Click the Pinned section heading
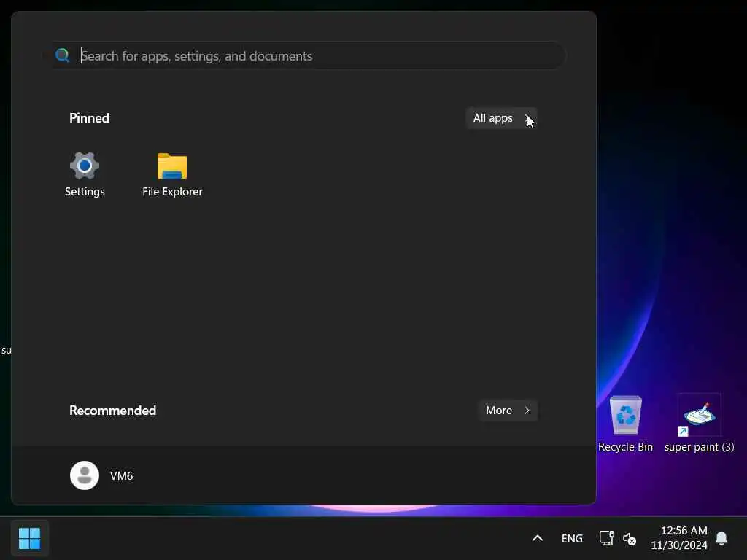Viewport: 747px width, 560px height. 89,118
